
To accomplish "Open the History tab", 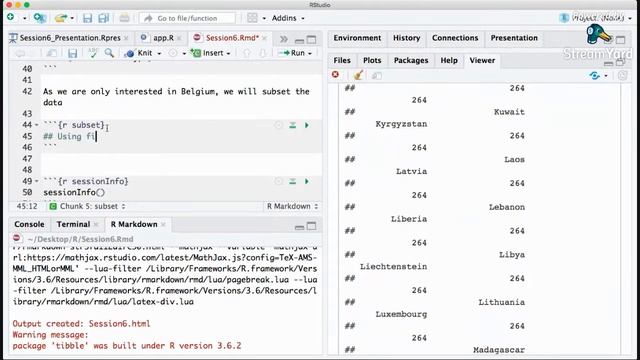I will coord(407,38).
